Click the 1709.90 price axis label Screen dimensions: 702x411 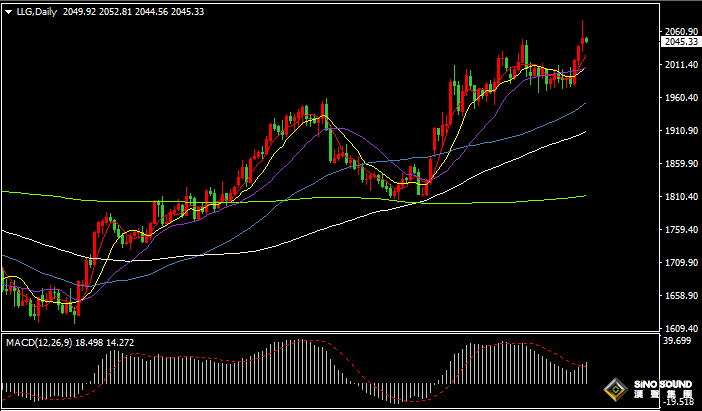pos(680,263)
